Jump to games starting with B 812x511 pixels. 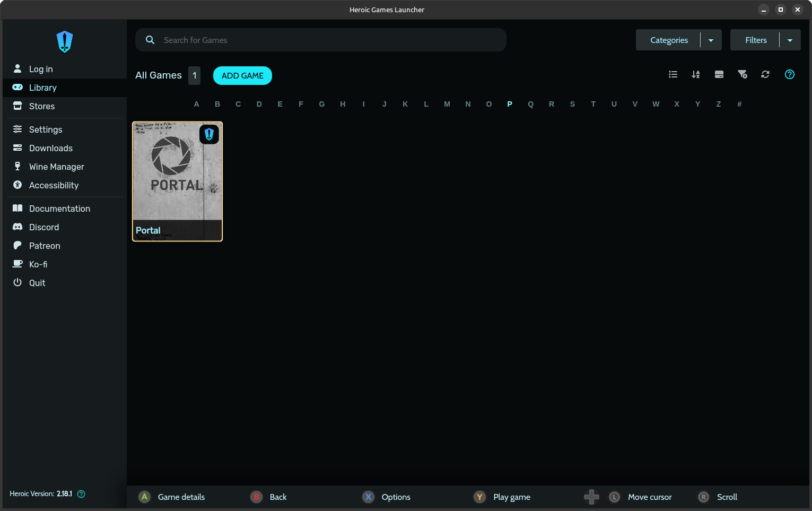(217, 104)
